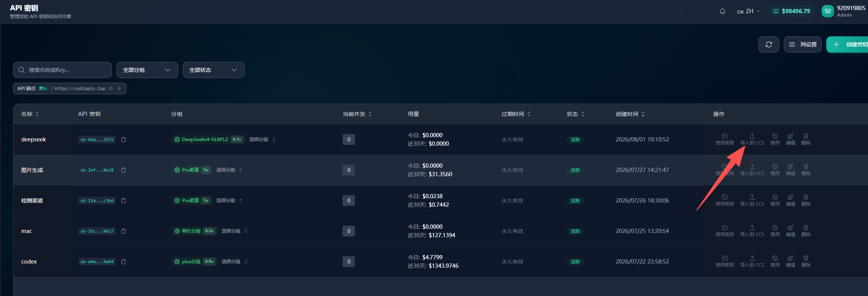
Task: Import the 图片生成 key to CCS
Action: click(x=752, y=170)
